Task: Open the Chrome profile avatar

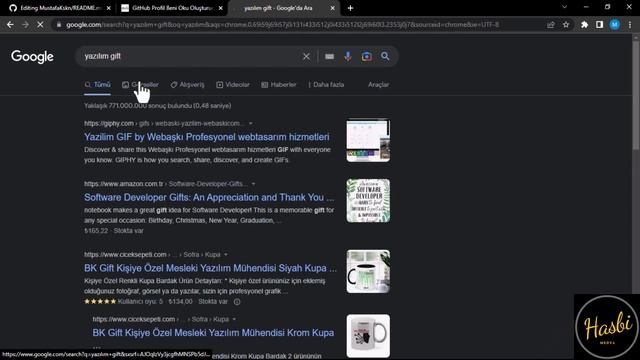Action: coord(615,24)
